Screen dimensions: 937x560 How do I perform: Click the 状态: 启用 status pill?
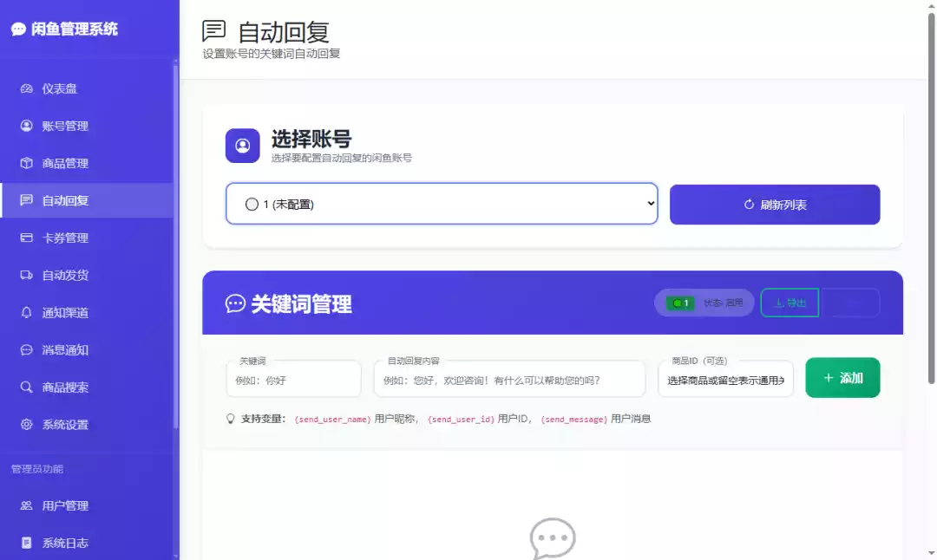704,303
